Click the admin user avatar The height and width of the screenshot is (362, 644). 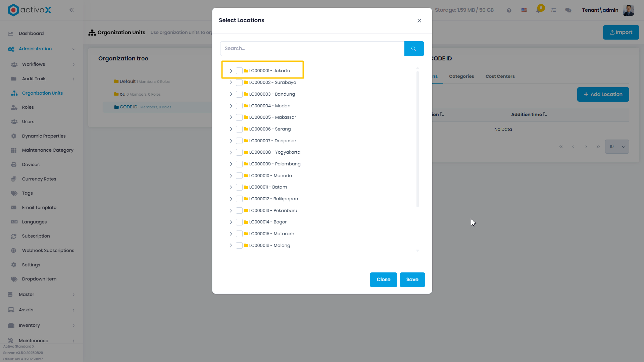coord(629,10)
